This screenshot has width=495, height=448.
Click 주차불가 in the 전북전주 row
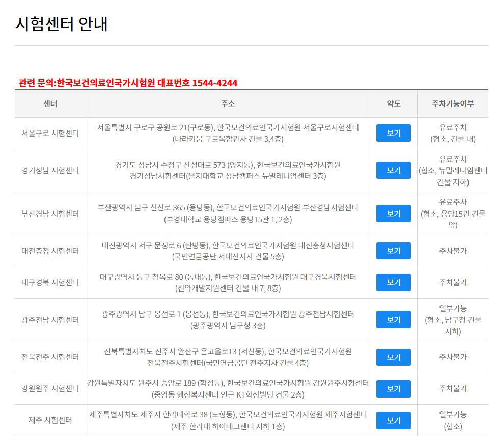tap(453, 357)
